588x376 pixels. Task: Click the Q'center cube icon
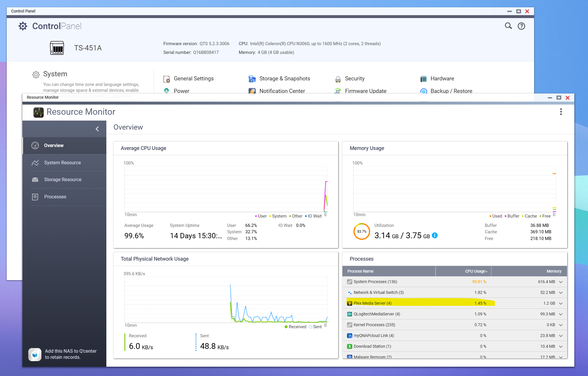tap(35, 354)
